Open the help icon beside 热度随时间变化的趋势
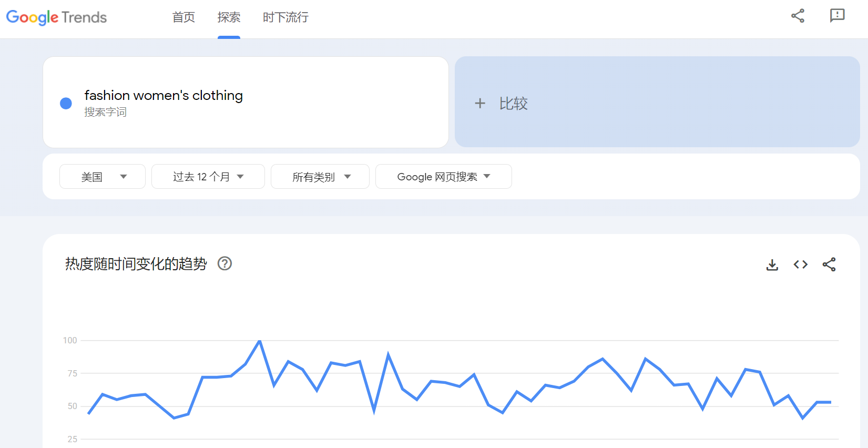The image size is (868, 448). click(x=224, y=263)
